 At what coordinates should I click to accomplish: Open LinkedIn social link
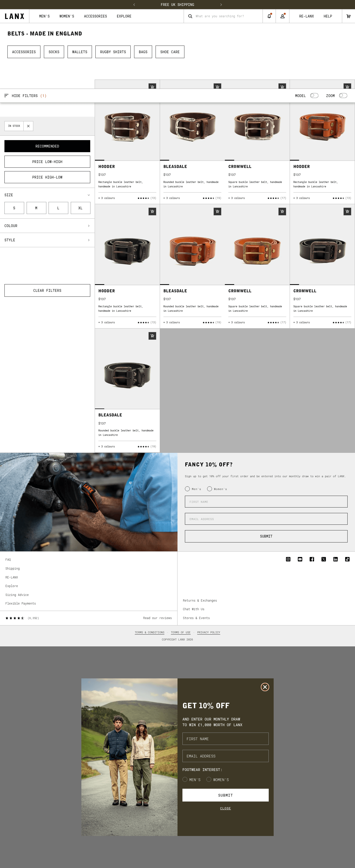pyautogui.click(x=336, y=559)
